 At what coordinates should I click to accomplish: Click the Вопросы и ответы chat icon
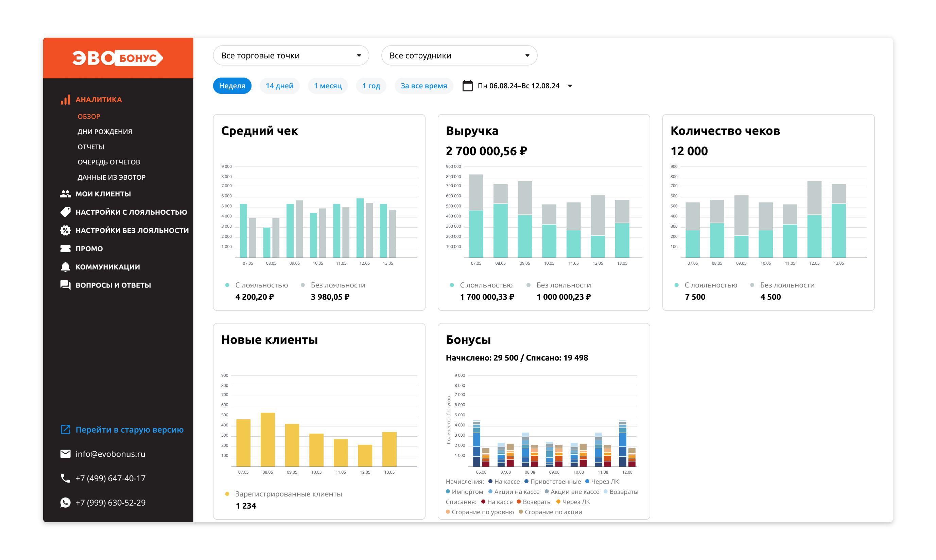65,285
